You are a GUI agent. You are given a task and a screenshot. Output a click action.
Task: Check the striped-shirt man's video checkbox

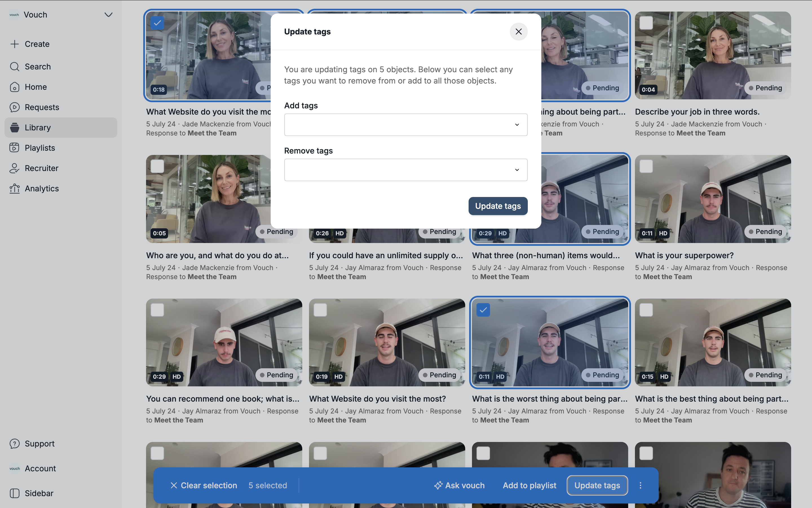click(x=646, y=453)
